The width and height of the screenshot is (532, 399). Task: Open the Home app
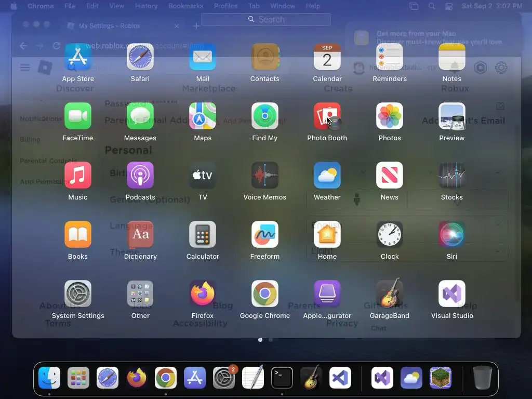327,234
